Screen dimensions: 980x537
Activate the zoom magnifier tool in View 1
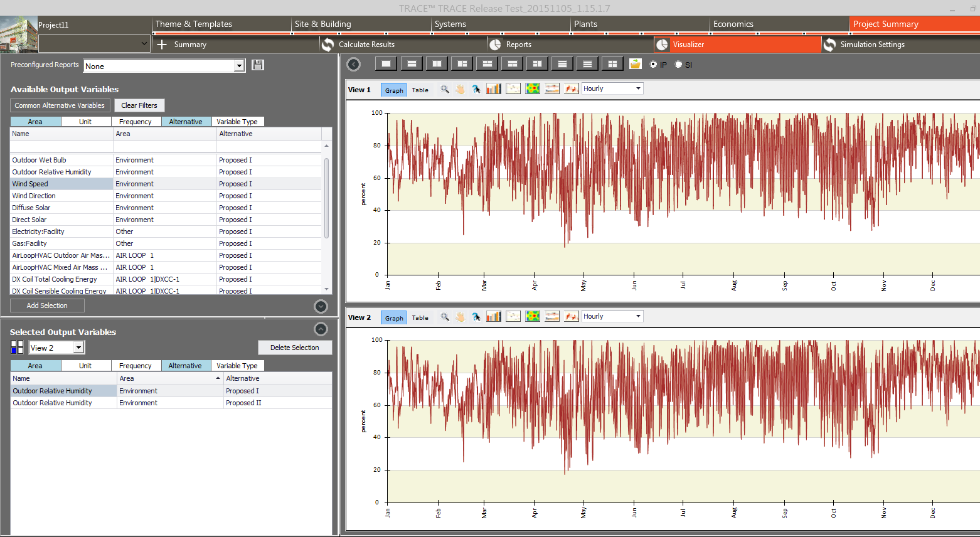point(445,89)
